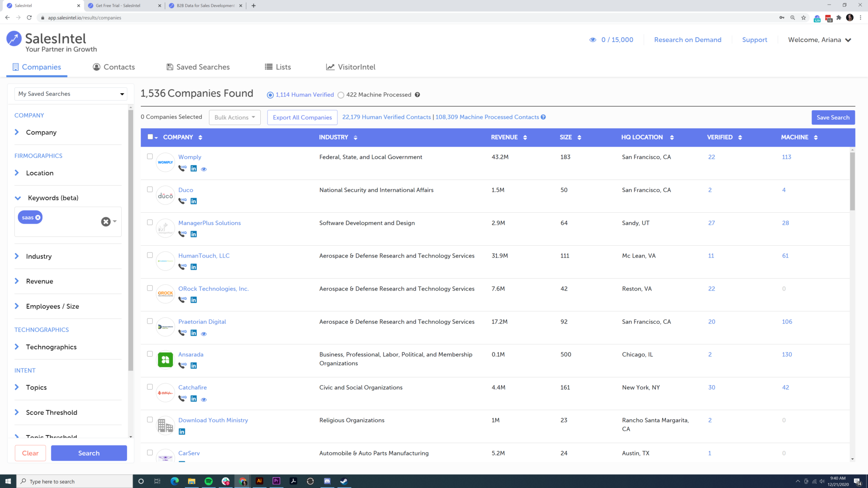This screenshot has height=488, width=868.
Task: Click the HQ phone icon for Duco
Action: [182, 201]
